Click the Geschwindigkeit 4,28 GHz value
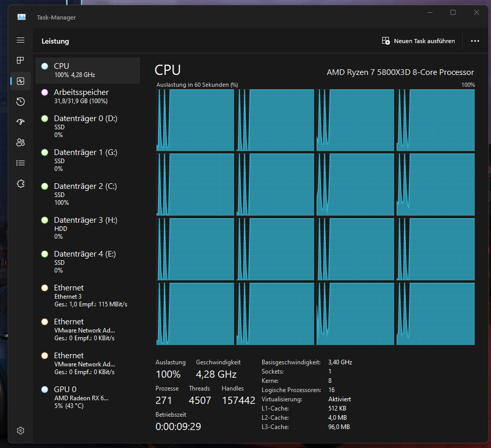 (216, 374)
